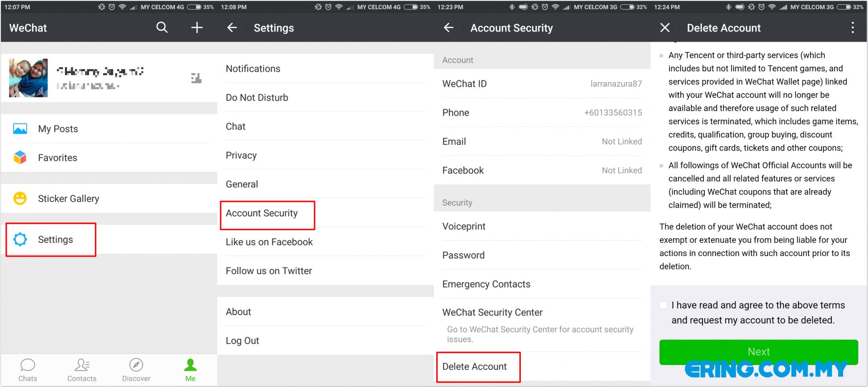Link a Facebook account

(542, 170)
